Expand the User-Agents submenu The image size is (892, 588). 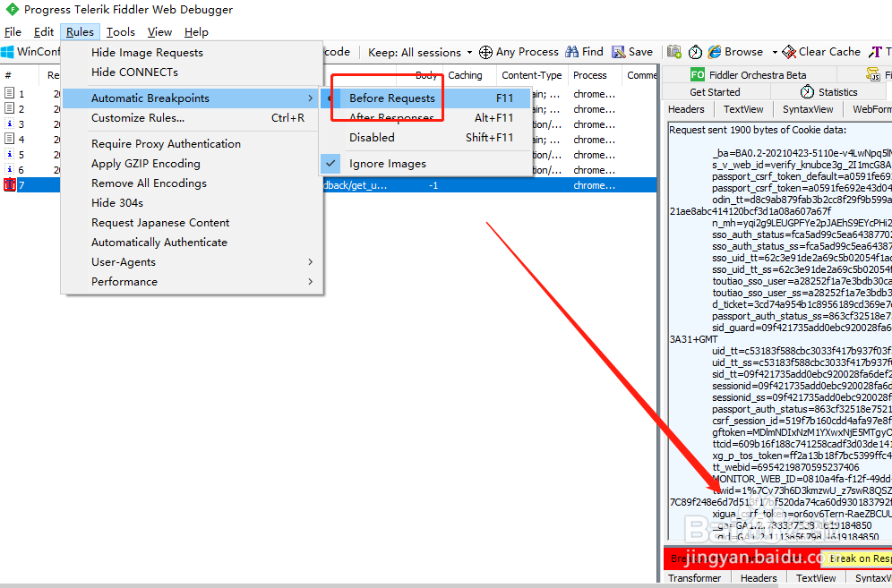193,261
